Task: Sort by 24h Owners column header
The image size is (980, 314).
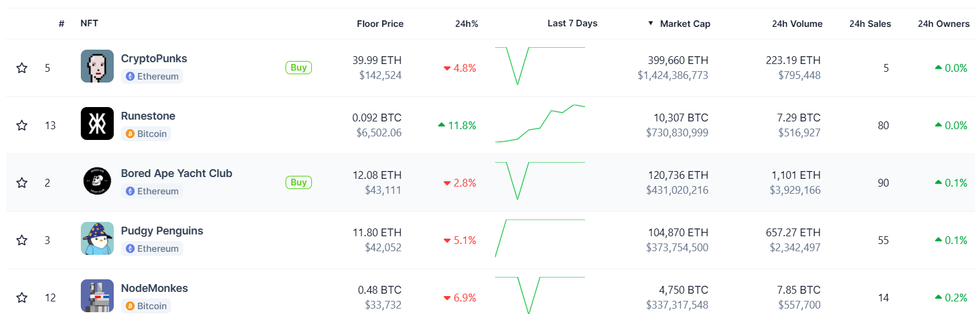Action: (943, 24)
